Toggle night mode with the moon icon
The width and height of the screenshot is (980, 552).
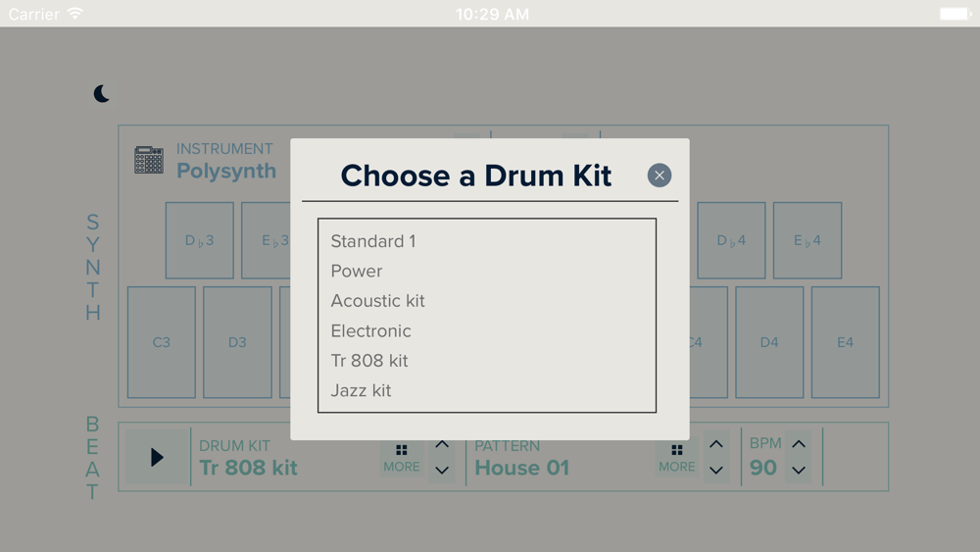[x=101, y=94]
